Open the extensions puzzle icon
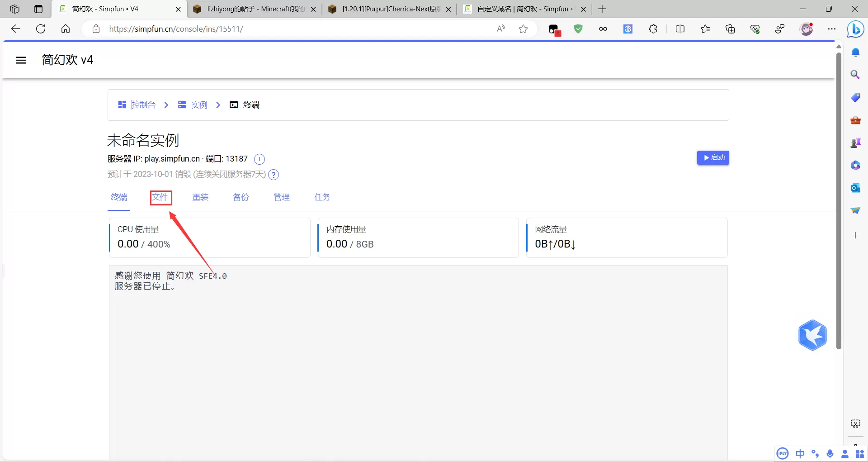 pos(653,29)
